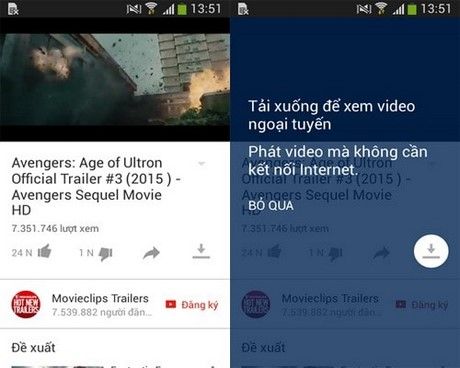Viewport: 460px width, 368px height.
Task: Tap the notification icon in left status bar
Action: coord(13,9)
